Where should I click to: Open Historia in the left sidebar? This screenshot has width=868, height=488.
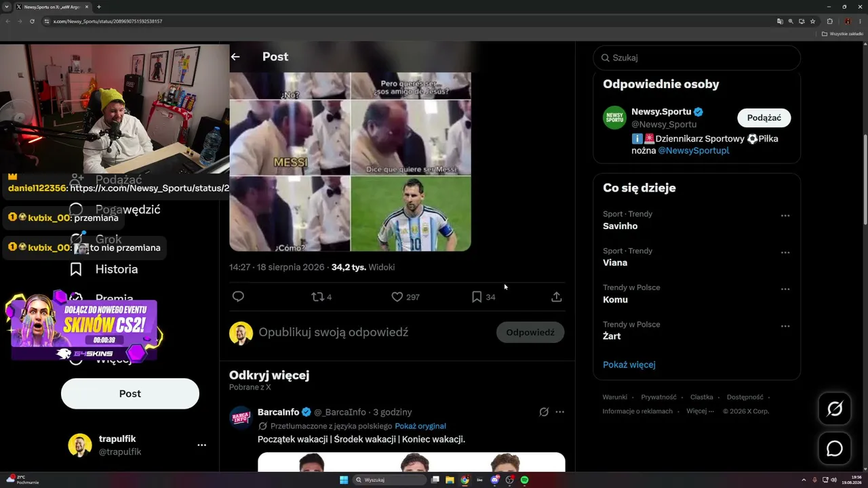pyautogui.click(x=117, y=269)
